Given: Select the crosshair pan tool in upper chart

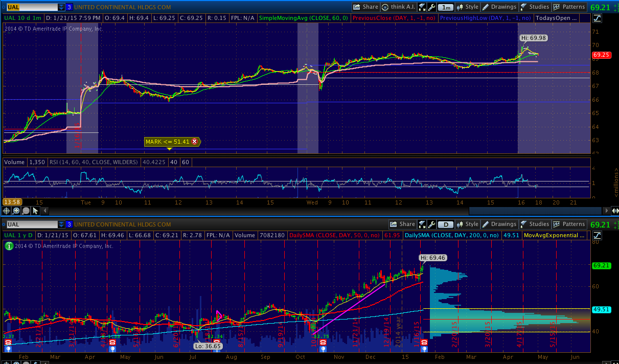Looking at the screenshot, I should 7,211.
